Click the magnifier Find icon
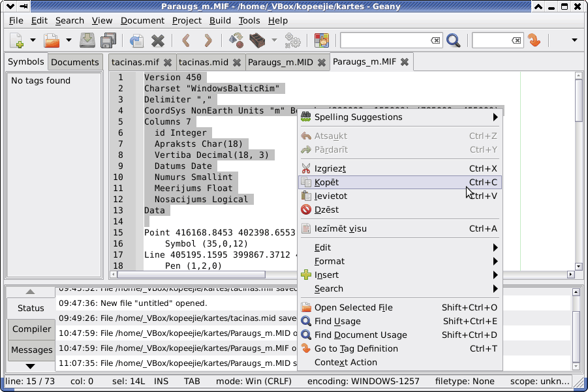The height and width of the screenshot is (392, 588). click(x=454, y=40)
